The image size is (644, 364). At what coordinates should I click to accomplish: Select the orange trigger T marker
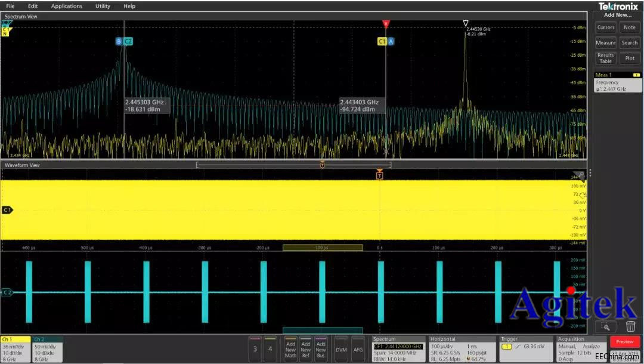(x=379, y=175)
